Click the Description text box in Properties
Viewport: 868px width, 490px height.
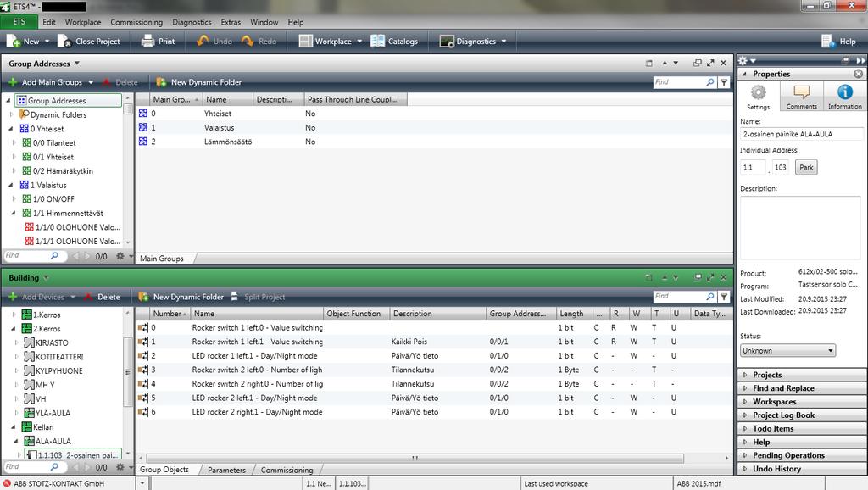800,227
